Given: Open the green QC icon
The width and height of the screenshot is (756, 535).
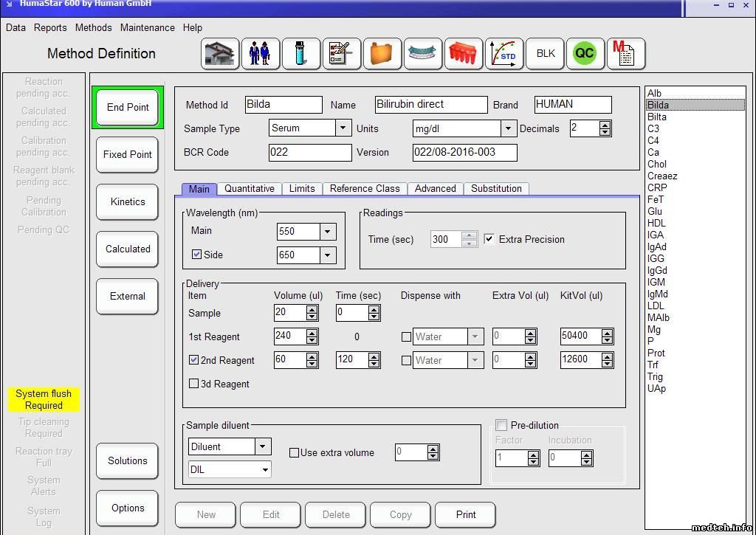Looking at the screenshot, I should (584, 54).
